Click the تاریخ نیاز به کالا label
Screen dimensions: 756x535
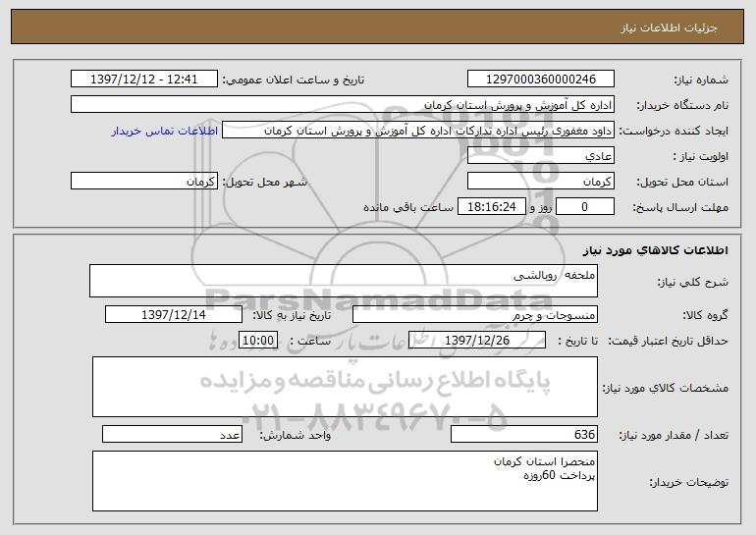coord(292,316)
